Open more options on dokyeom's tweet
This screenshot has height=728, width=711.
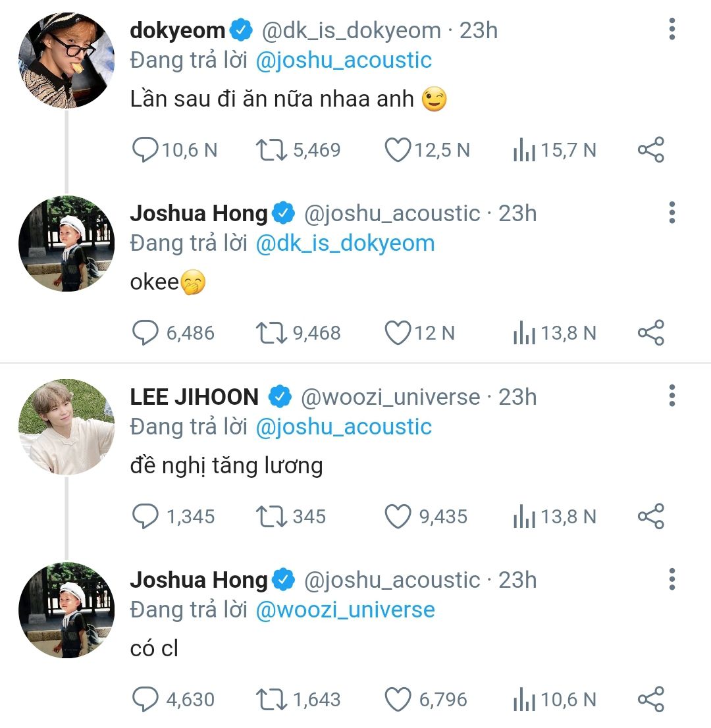[x=671, y=30]
